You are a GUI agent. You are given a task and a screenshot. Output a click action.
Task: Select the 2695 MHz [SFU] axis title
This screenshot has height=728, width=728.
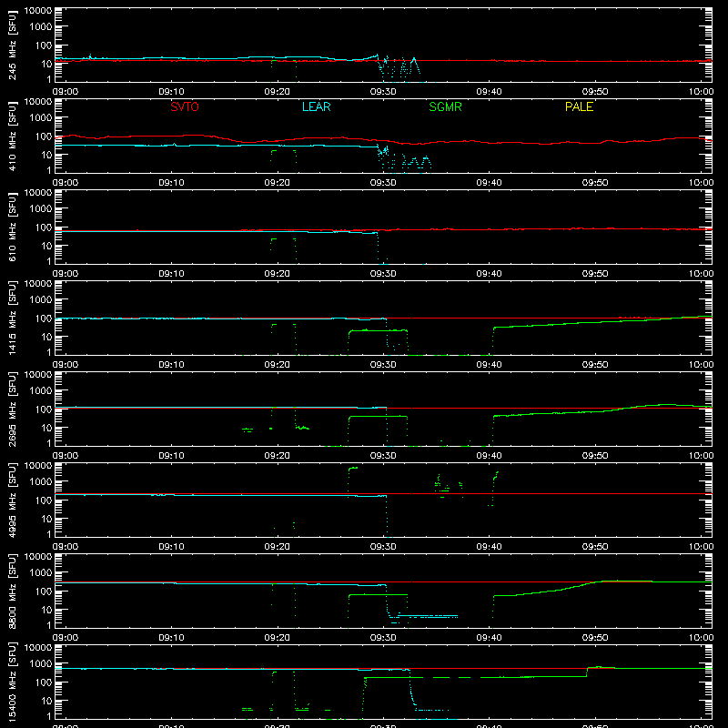pos(13,409)
